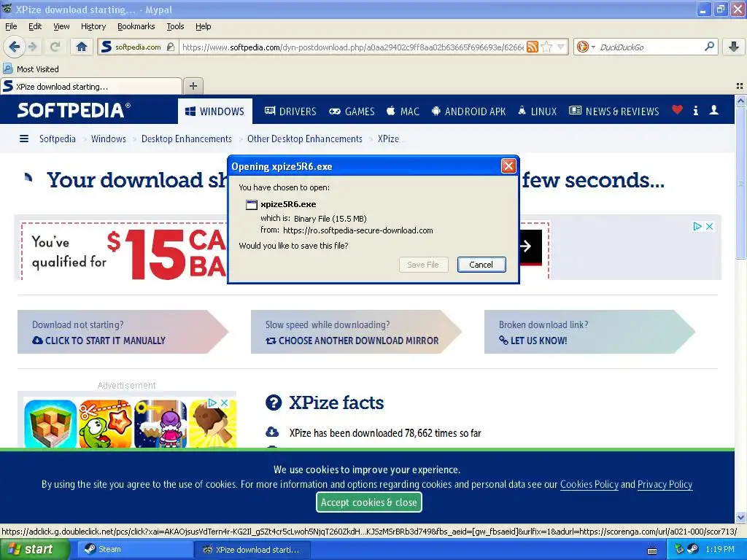Click Desktop Enhancements breadcrumb
The image size is (747, 560).
click(x=187, y=139)
